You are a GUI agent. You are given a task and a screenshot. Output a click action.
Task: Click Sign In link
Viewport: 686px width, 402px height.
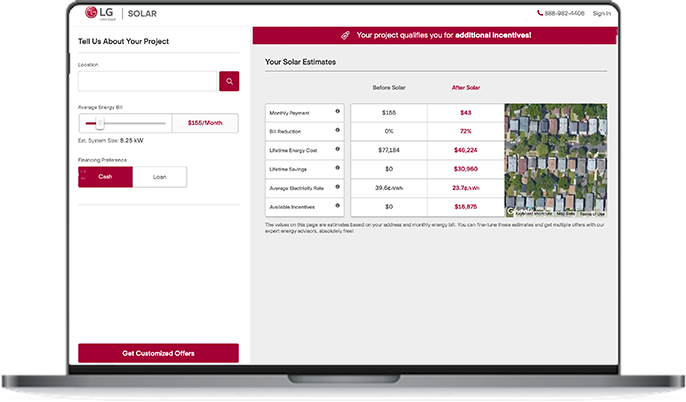point(602,14)
